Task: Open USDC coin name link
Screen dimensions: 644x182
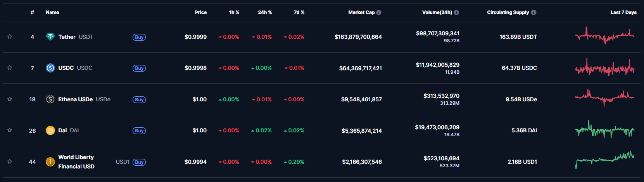Action: pyautogui.click(x=66, y=68)
